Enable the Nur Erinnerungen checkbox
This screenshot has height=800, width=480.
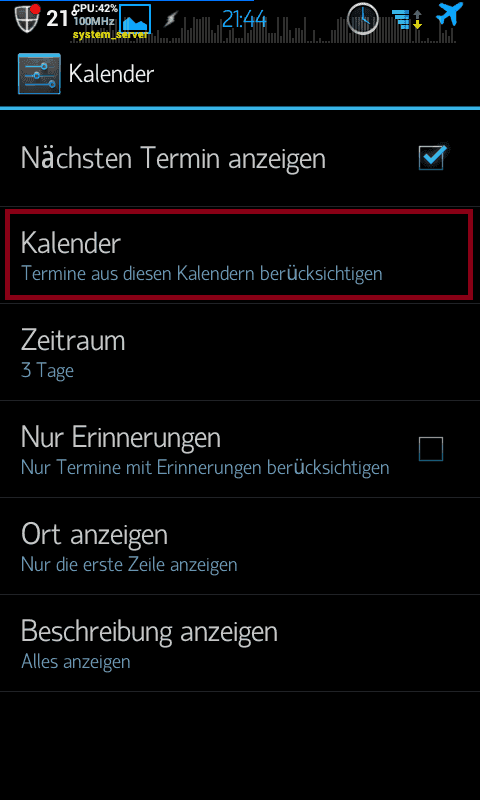click(431, 449)
